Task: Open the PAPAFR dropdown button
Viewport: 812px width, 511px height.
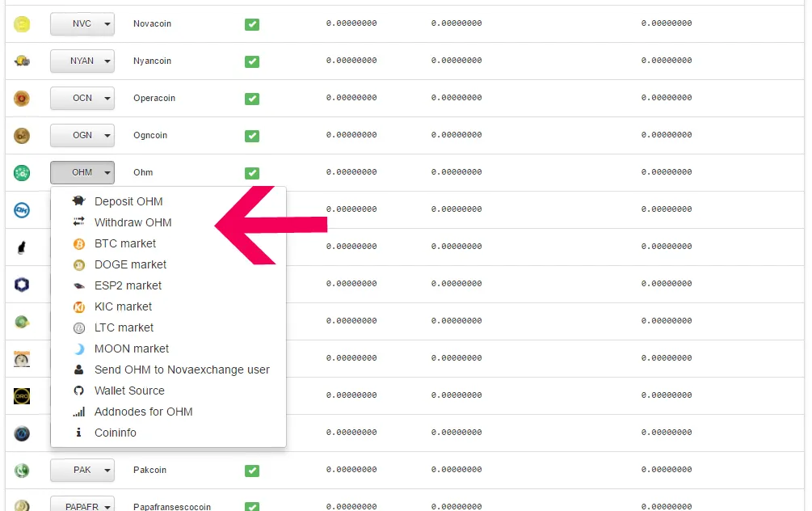Action: [x=82, y=505]
